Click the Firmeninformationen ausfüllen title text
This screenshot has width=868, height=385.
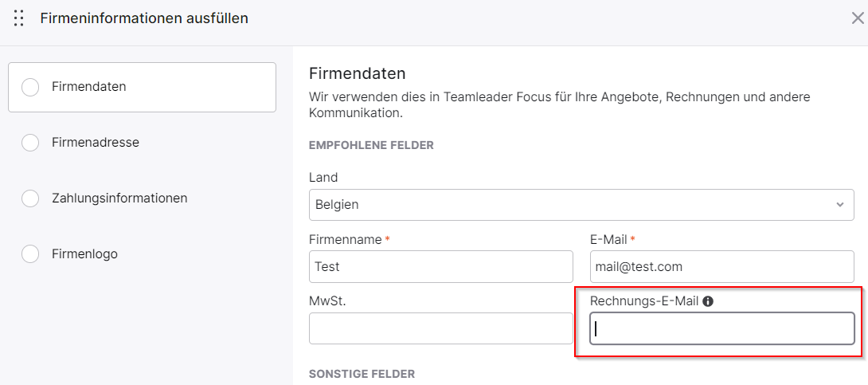point(144,18)
